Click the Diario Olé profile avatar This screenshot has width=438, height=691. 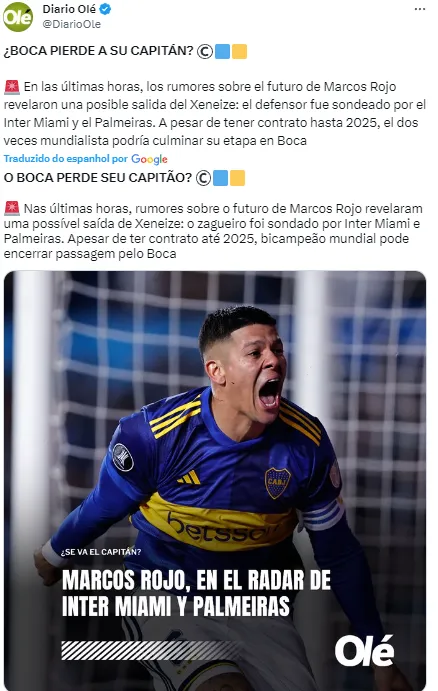18,17
